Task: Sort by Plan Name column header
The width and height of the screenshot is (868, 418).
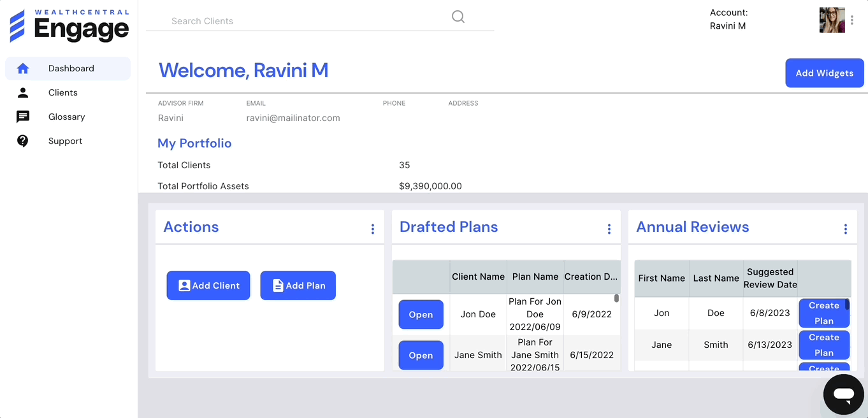Action: [535, 277]
